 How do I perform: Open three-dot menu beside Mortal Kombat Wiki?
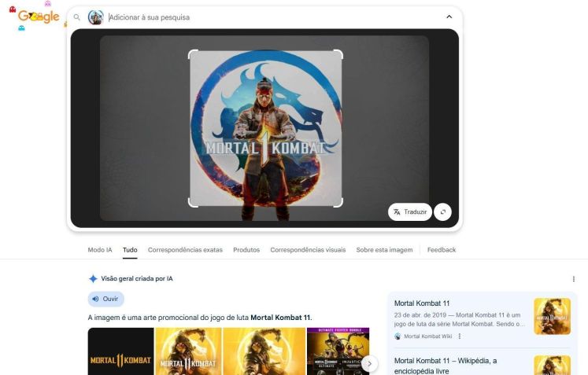click(460, 336)
